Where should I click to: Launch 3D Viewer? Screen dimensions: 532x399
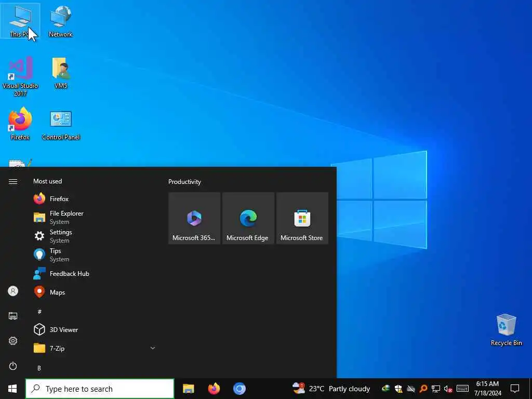coord(95,329)
